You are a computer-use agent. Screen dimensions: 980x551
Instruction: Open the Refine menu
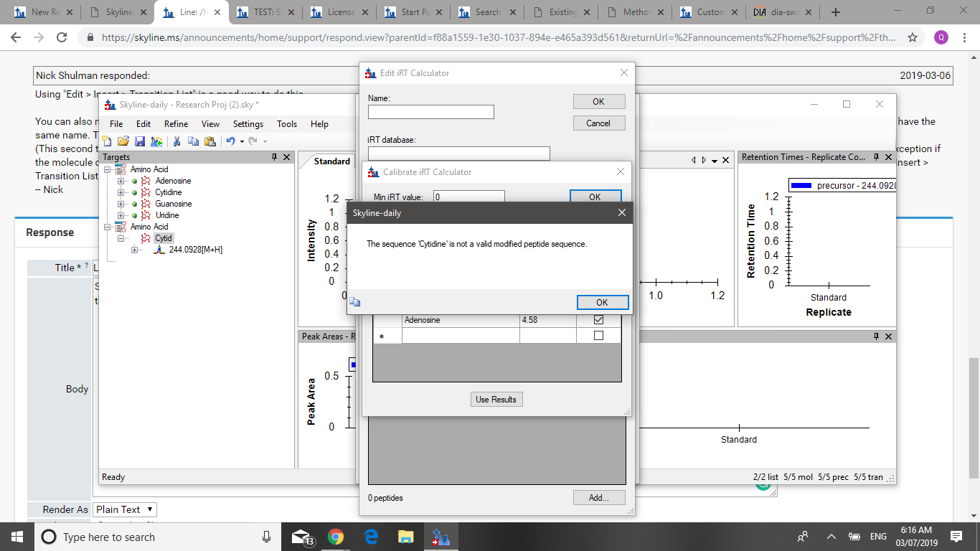176,124
